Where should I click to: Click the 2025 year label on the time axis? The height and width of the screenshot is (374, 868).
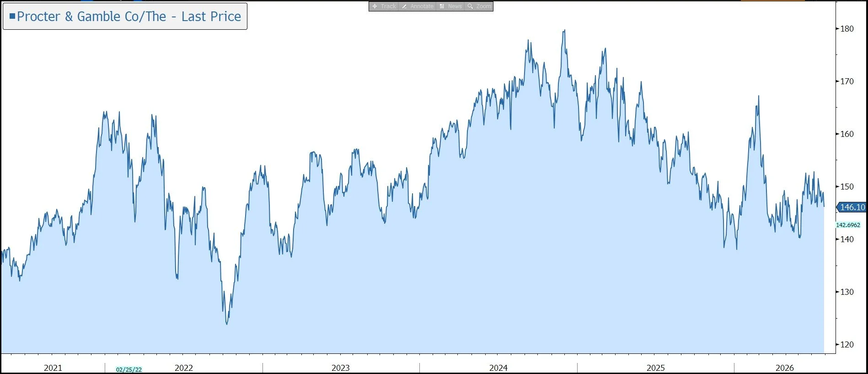(656, 368)
